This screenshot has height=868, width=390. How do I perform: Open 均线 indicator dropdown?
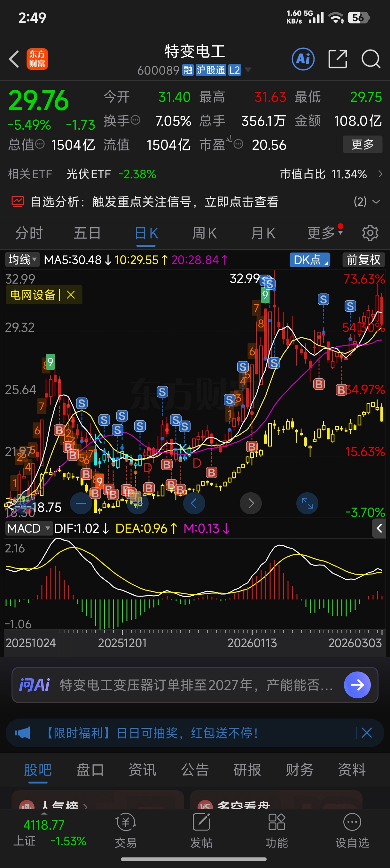tap(22, 260)
